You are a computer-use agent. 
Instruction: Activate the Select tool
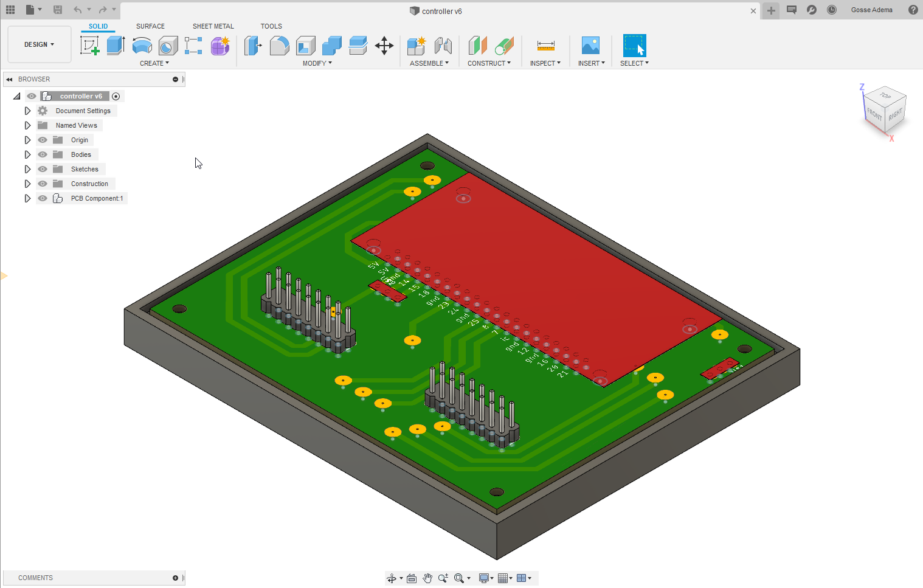click(x=634, y=46)
